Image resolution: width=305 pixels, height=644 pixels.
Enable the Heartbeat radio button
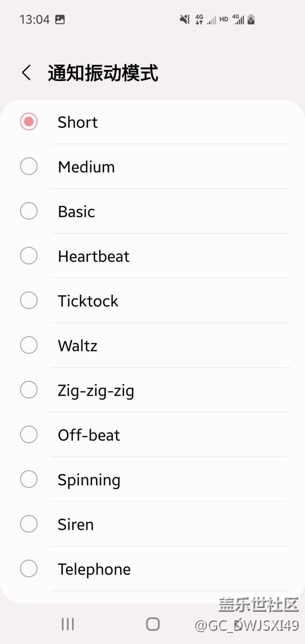[x=29, y=256]
